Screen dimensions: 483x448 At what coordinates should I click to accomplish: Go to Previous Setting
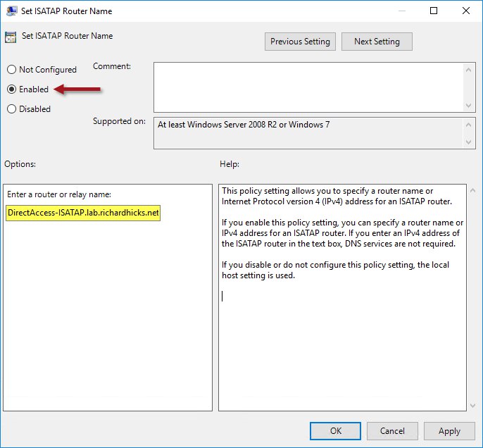point(300,42)
